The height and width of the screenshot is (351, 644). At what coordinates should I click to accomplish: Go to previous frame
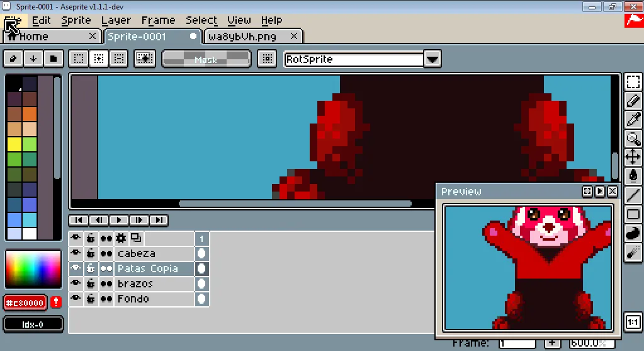(x=99, y=220)
